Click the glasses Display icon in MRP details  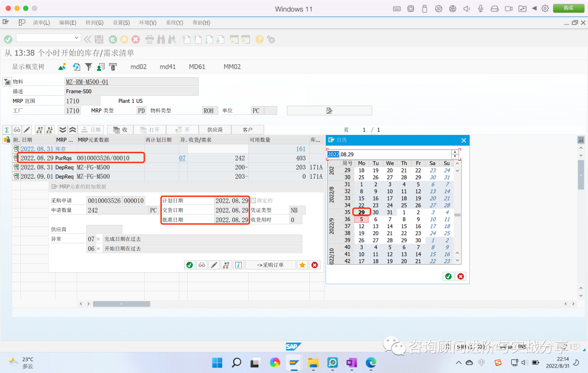pos(202,265)
